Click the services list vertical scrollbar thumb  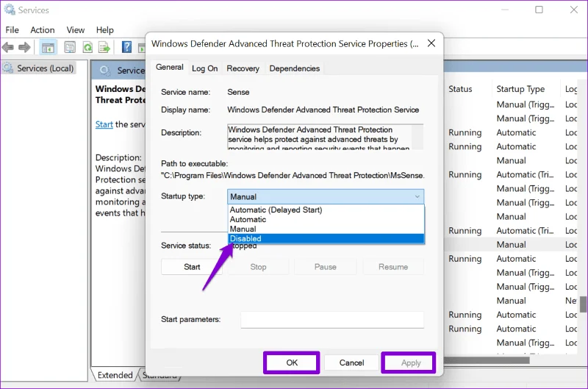click(583, 304)
